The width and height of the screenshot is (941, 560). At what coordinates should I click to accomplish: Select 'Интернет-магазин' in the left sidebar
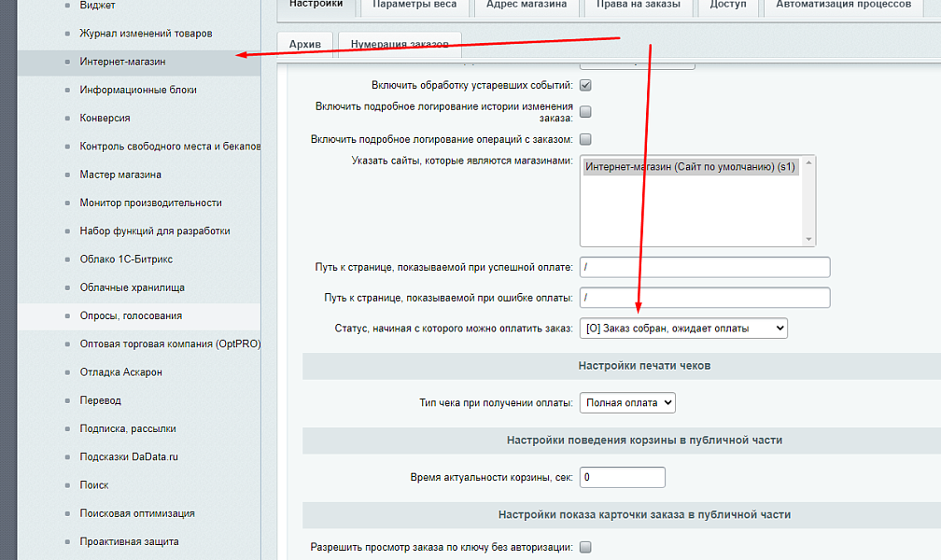(123, 62)
